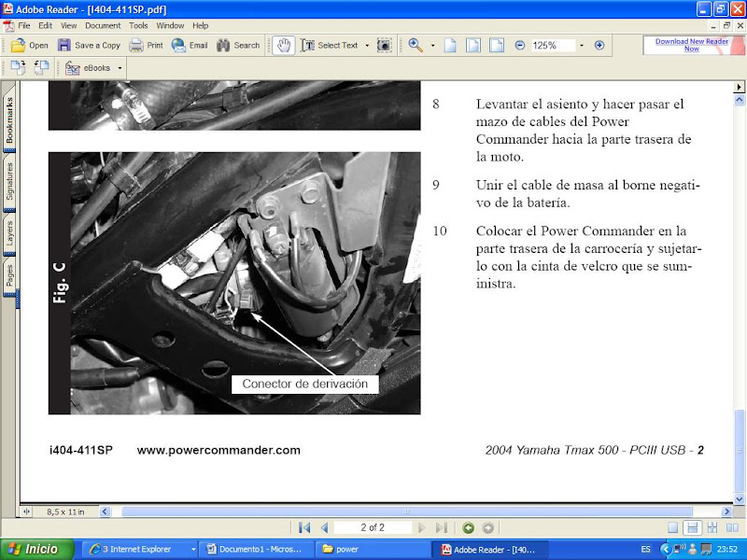Open the Window menu
This screenshot has height=560, width=747.
click(170, 26)
